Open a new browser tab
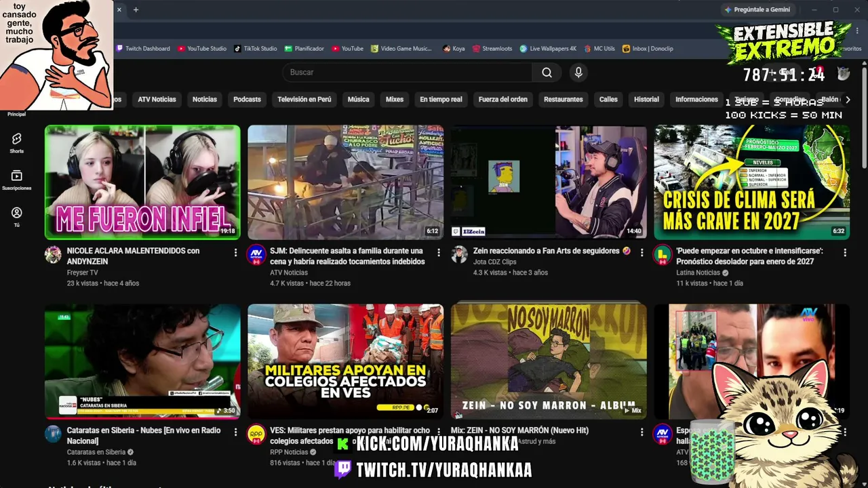 (136, 9)
